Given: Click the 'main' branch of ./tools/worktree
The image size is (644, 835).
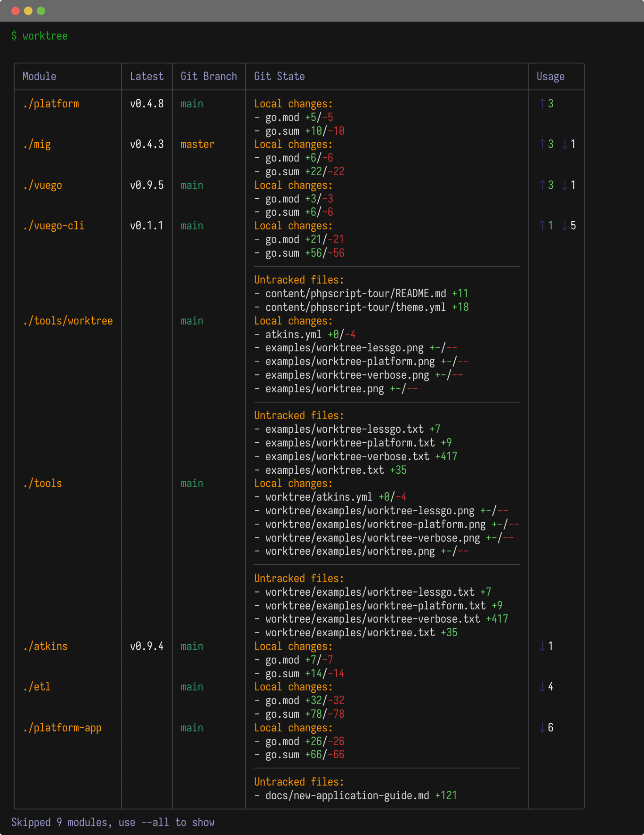Looking at the screenshot, I should pyautogui.click(x=192, y=321).
